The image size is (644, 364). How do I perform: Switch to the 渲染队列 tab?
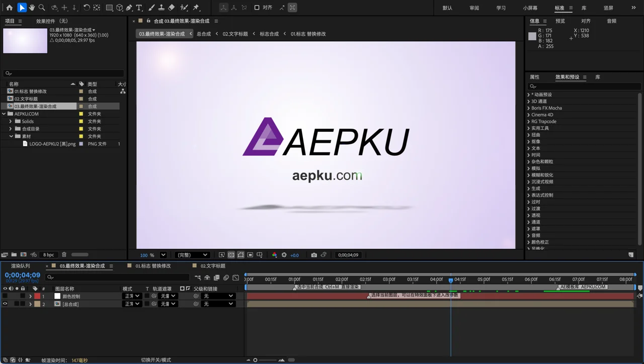[x=21, y=266]
